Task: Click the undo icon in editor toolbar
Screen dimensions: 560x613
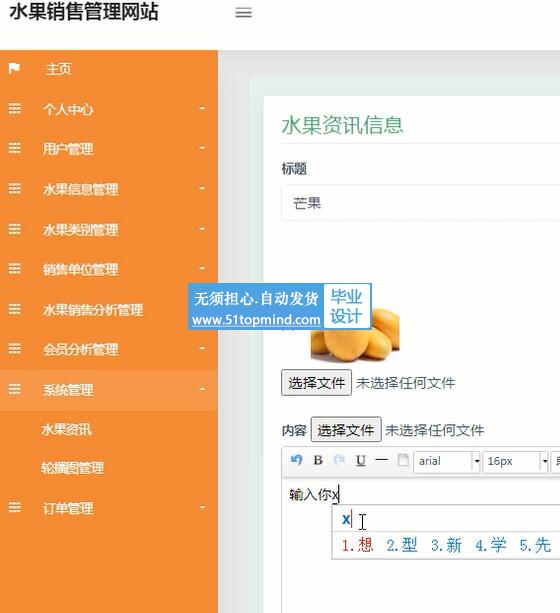Action: click(x=296, y=460)
